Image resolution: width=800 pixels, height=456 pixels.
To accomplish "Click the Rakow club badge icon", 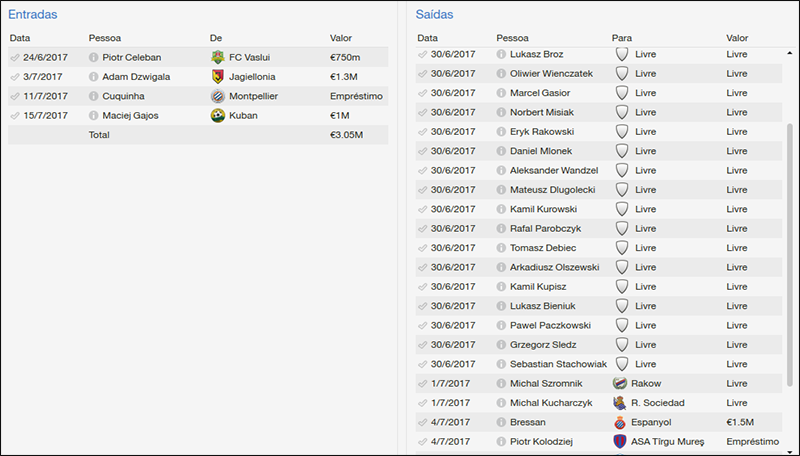I will 621,383.
